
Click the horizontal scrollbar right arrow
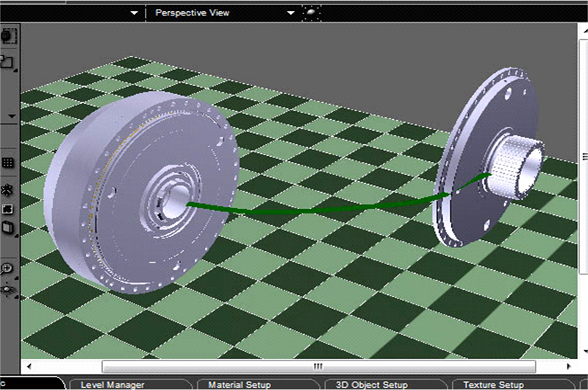(571, 366)
